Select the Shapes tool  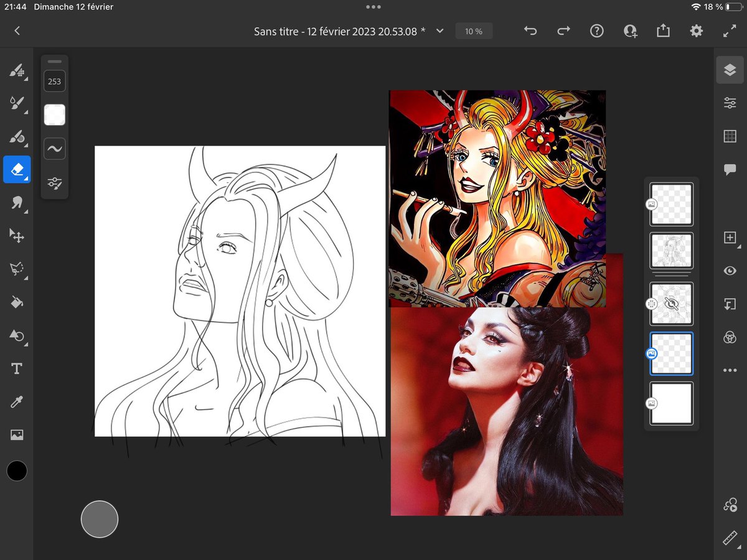click(17, 336)
